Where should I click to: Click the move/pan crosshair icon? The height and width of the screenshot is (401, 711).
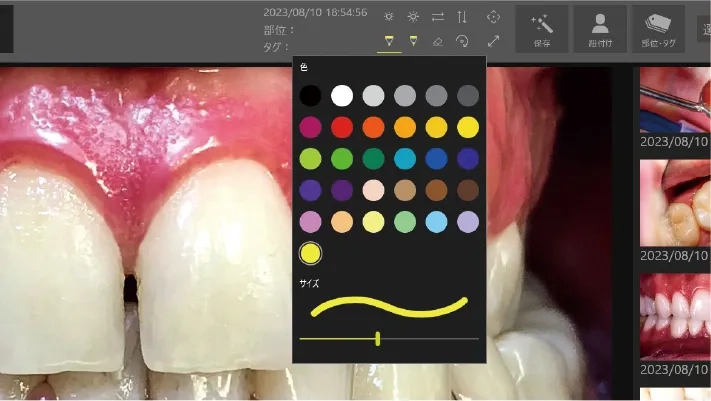(x=493, y=17)
